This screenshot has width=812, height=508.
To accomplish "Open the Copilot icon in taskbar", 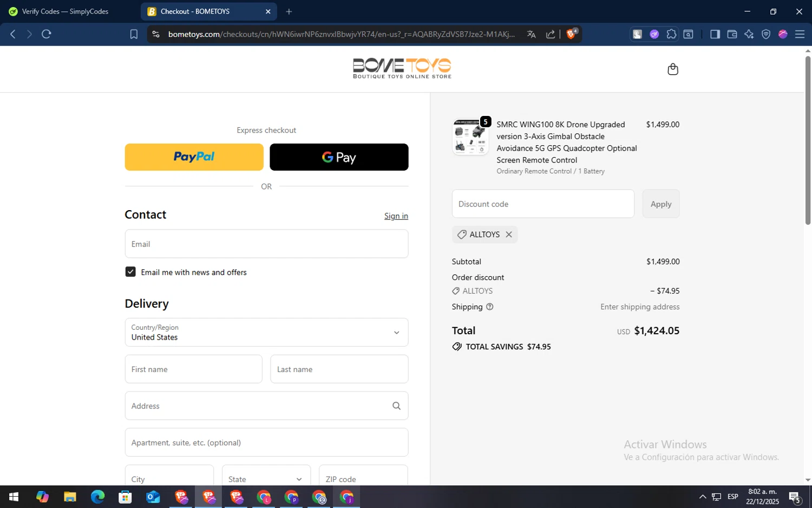I will [42, 497].
